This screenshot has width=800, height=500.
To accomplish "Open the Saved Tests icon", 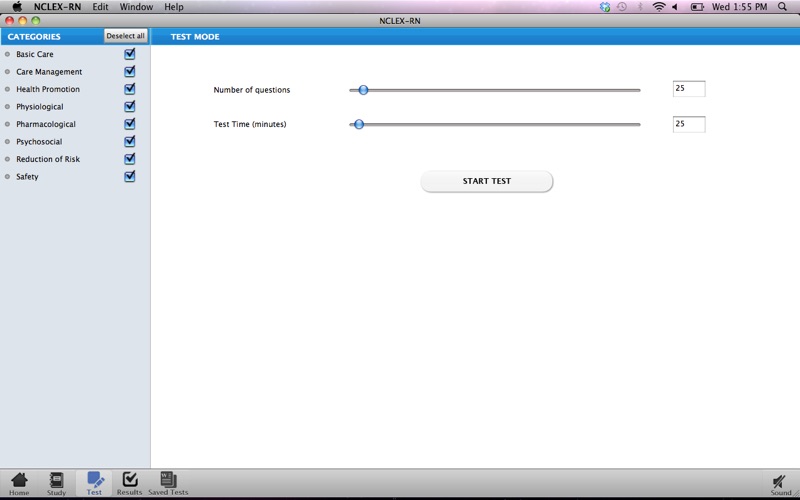I will click(168, 484).
